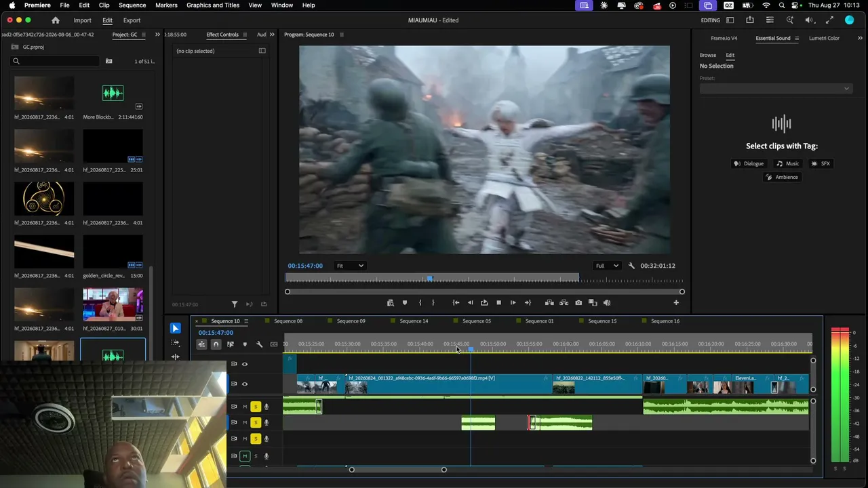
Task: Go to In point in Program monitor
Action: click(456, 303)
